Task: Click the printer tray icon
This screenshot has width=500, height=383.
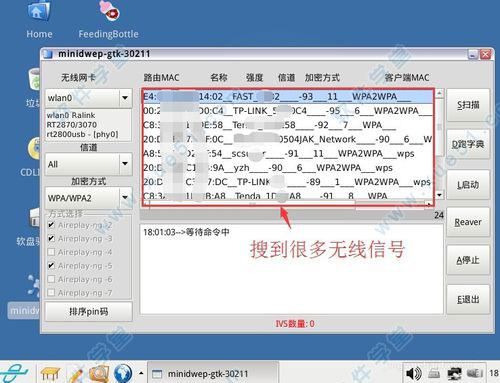Action: (434, 374)
